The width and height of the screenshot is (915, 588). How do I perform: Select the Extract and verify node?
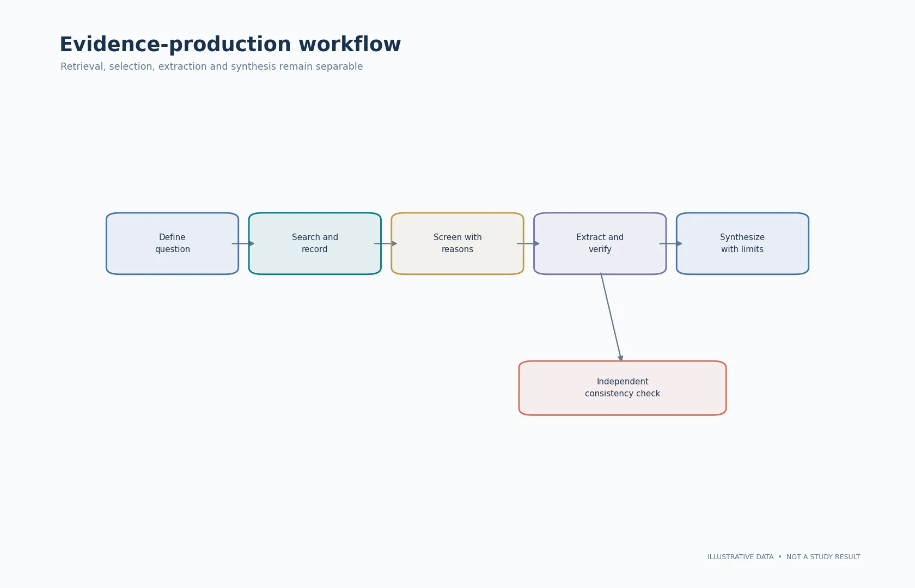(x=600, y=243)
